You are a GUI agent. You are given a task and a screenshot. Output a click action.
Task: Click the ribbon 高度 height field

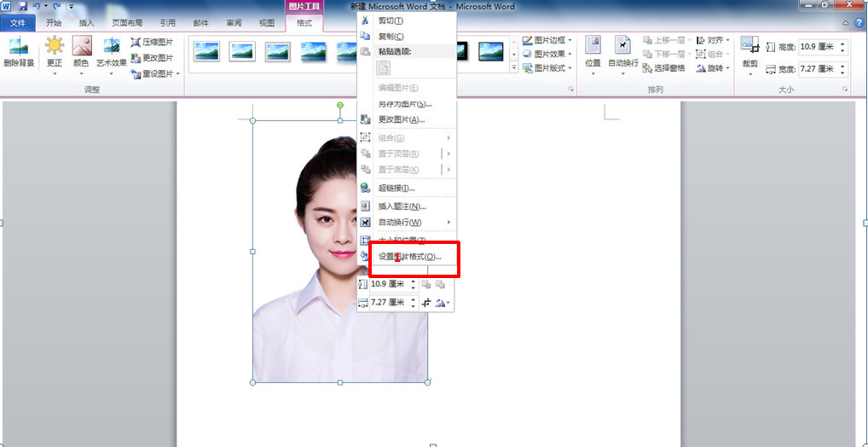click(x=818, y=47)
